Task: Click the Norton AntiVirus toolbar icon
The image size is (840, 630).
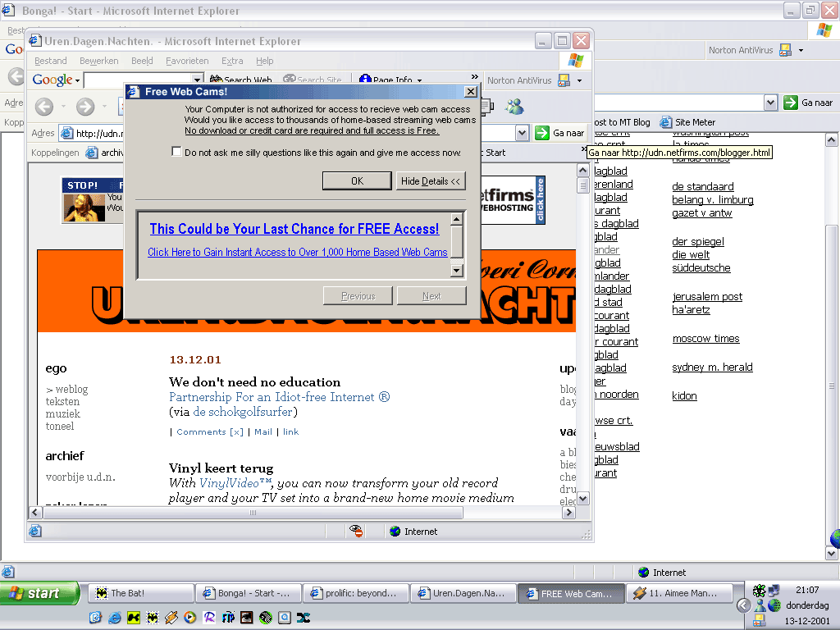Action: 564,80
